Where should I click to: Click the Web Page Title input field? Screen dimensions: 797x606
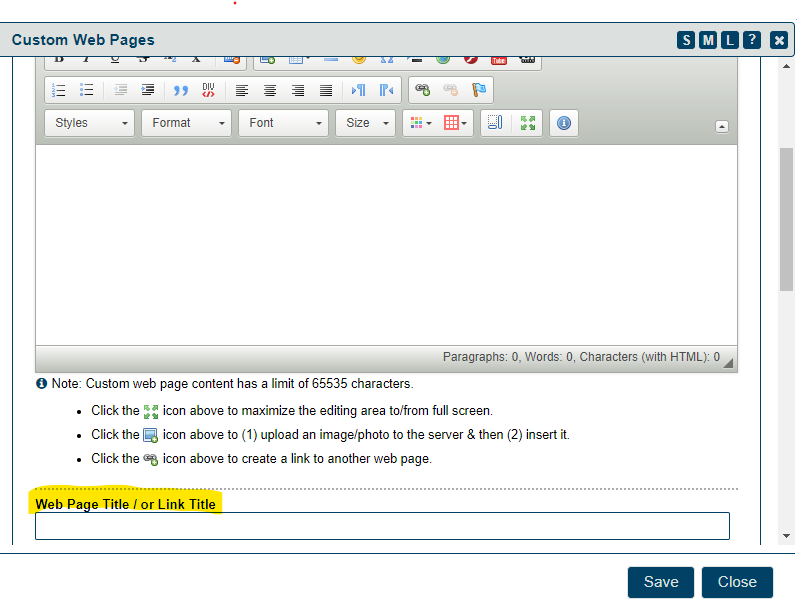pyautogui.click(x=382, y=526)
